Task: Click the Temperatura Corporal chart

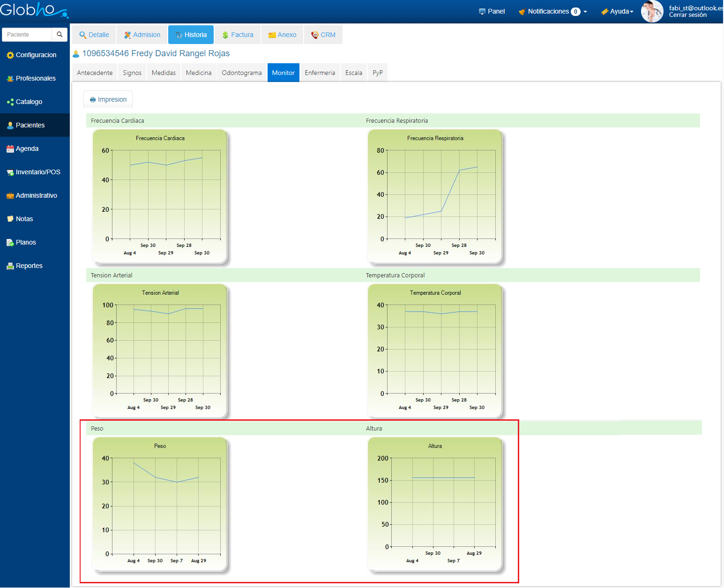Action: click(x=435, y=351)
